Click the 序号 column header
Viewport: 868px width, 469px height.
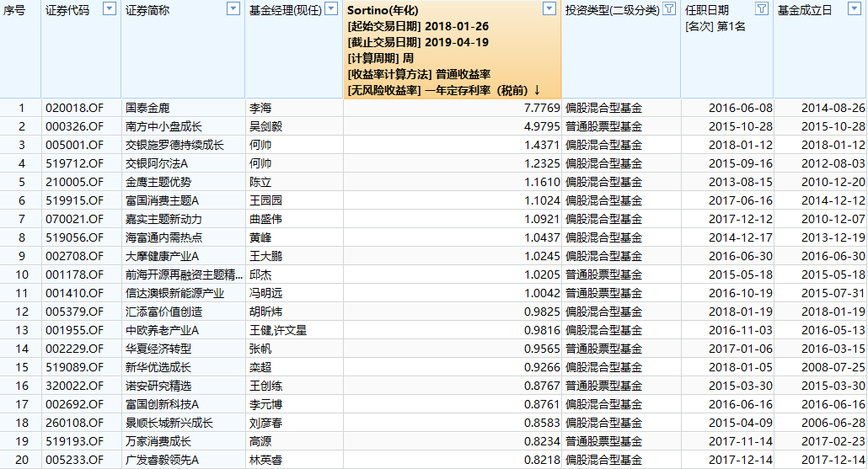[14, 10]
